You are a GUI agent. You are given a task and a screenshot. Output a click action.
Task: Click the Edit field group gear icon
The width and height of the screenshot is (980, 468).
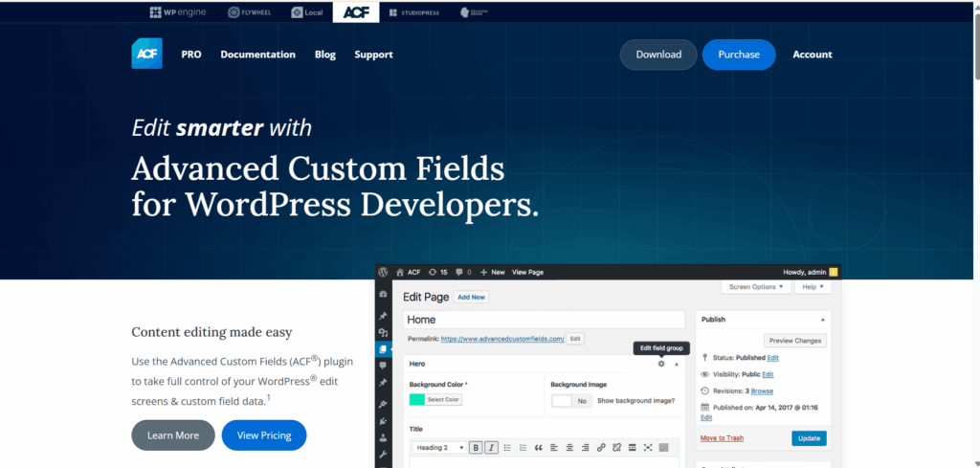(661, 364)
